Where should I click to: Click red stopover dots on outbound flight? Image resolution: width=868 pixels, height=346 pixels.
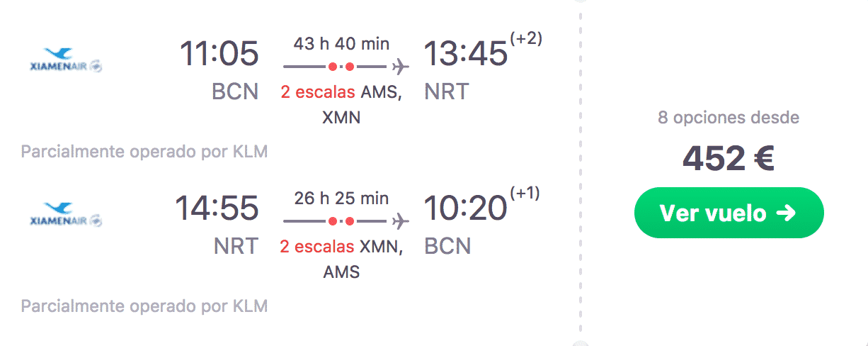click(341, 67)
